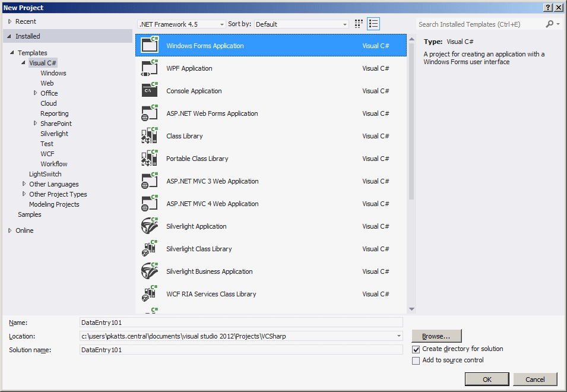Select the Class Library template row
The height and width of the screenshot is (392, 567).
point(271,136)
